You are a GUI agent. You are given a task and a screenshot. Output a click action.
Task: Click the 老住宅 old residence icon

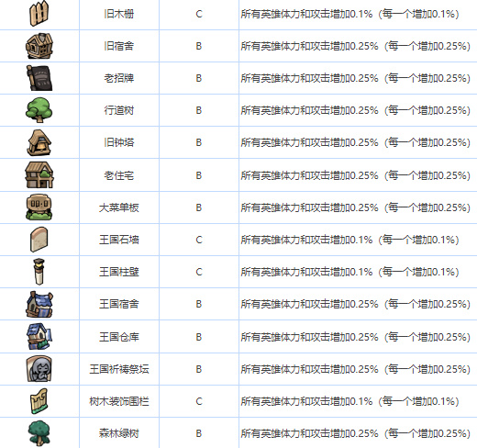[39, 175]
